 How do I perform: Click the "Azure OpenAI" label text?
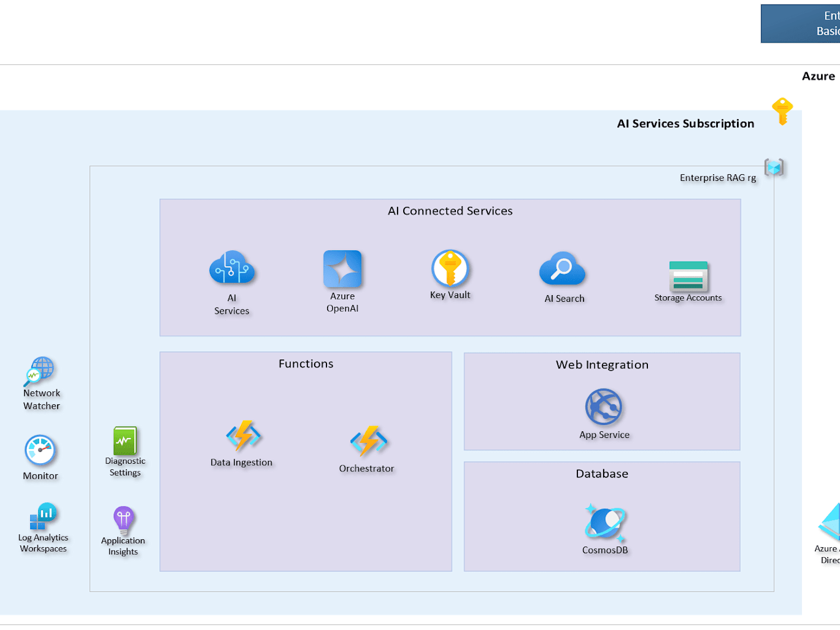[x=342, y=302]
